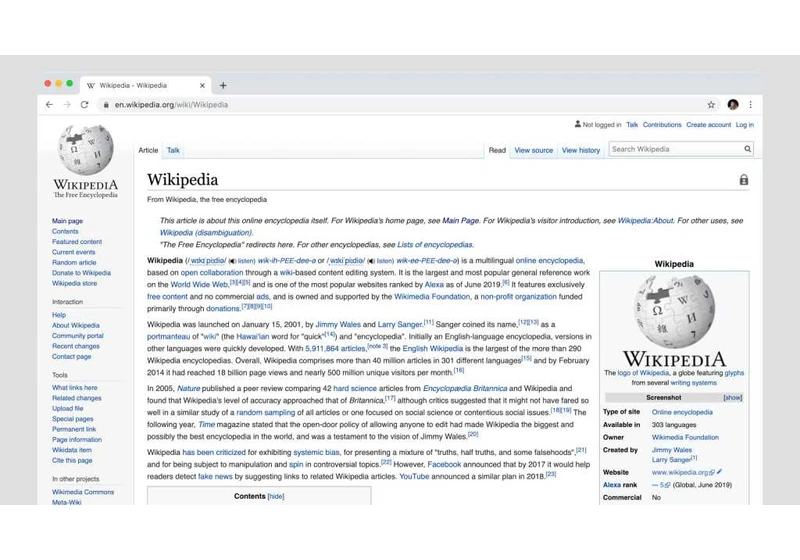800x560 pixels.
Task: Click the Log in link
Action: coord(744,124)
